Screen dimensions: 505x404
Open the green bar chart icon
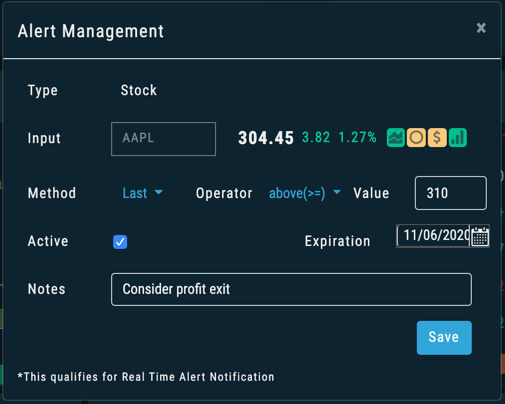[x=458, y=138]
